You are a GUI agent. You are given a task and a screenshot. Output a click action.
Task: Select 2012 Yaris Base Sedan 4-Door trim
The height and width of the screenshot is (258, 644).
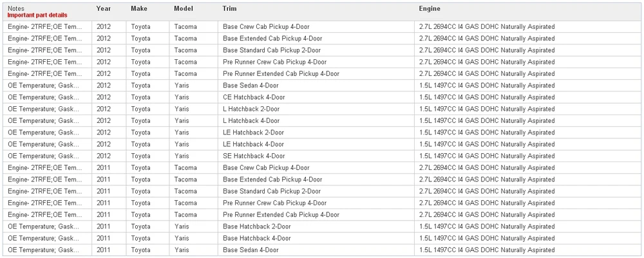pyautogui.click(x=251, y=86)
